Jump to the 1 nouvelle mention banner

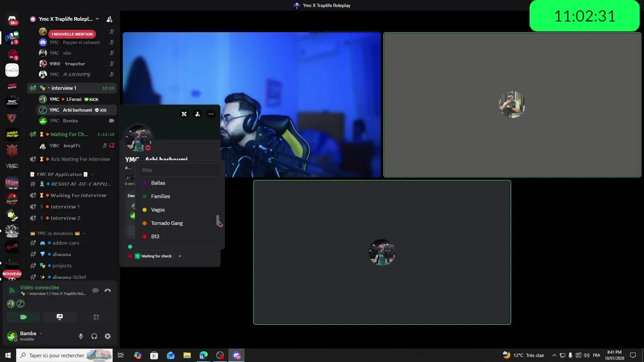click(x=72, y=34)
